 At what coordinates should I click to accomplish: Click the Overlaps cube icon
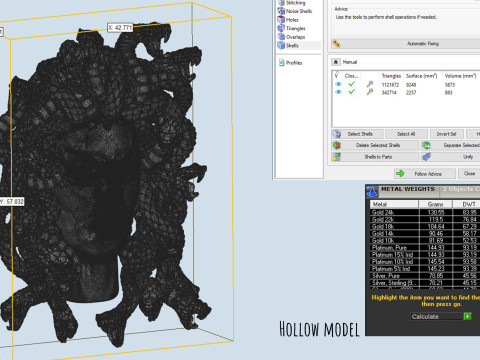281,37
